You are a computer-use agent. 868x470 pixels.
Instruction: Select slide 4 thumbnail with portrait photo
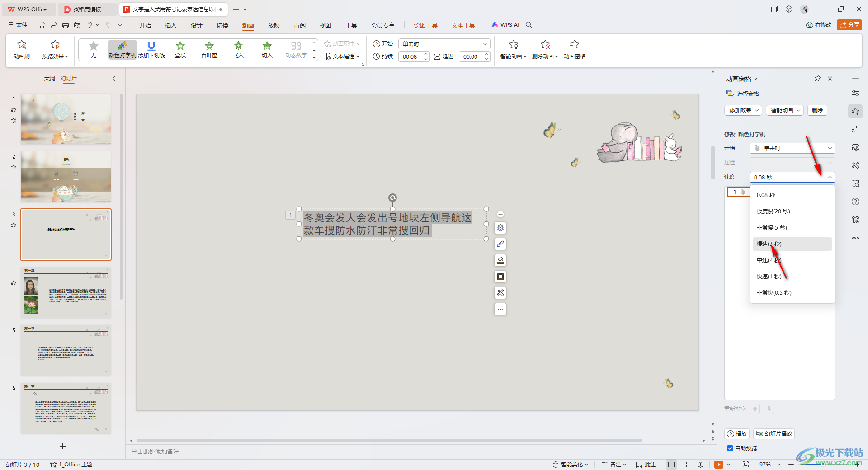[x=66, y=292]
